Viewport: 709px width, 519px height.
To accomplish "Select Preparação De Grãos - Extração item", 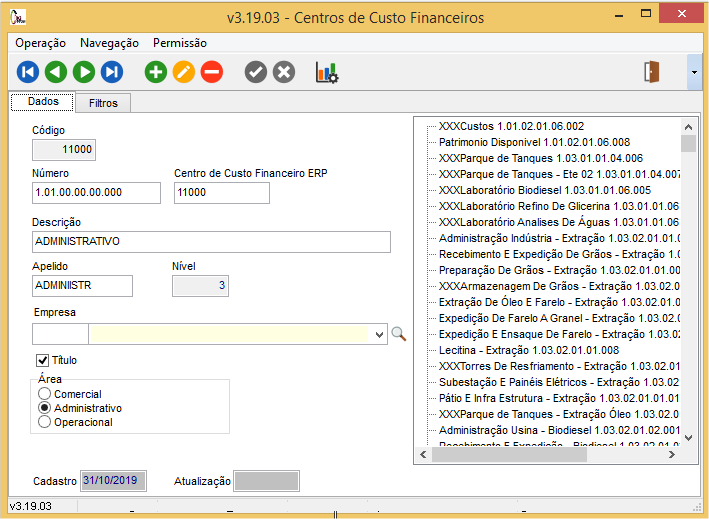I will tap(559, 270).
